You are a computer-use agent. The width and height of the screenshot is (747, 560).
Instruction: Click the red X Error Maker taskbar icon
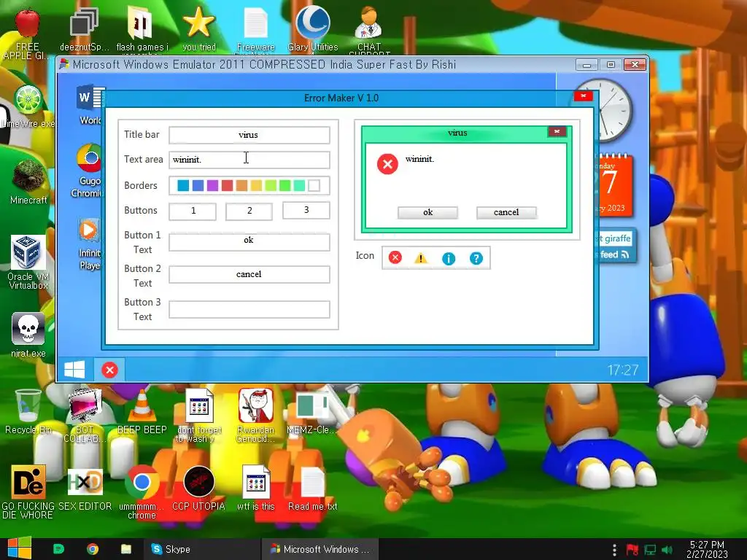[109, 370]
